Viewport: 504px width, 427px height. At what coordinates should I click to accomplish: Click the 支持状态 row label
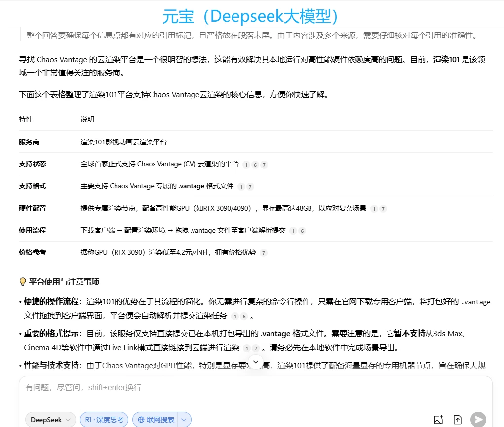click(x=33, y=164)
